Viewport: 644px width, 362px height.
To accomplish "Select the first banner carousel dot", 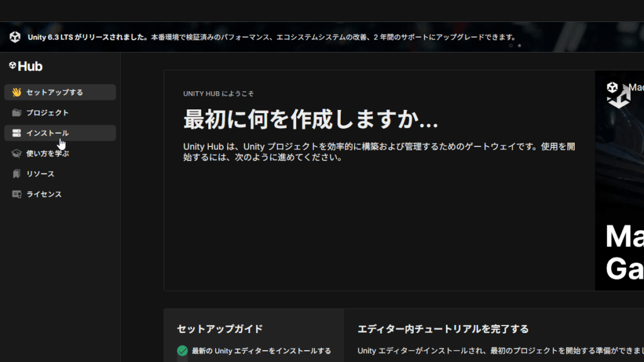I will coord(511,45).
